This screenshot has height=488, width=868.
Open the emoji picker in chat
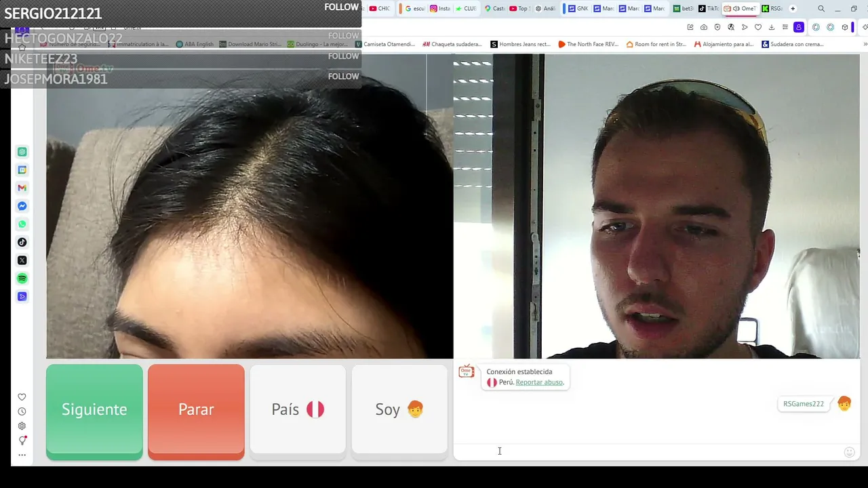pyautogui.click(x=849, y=452)
